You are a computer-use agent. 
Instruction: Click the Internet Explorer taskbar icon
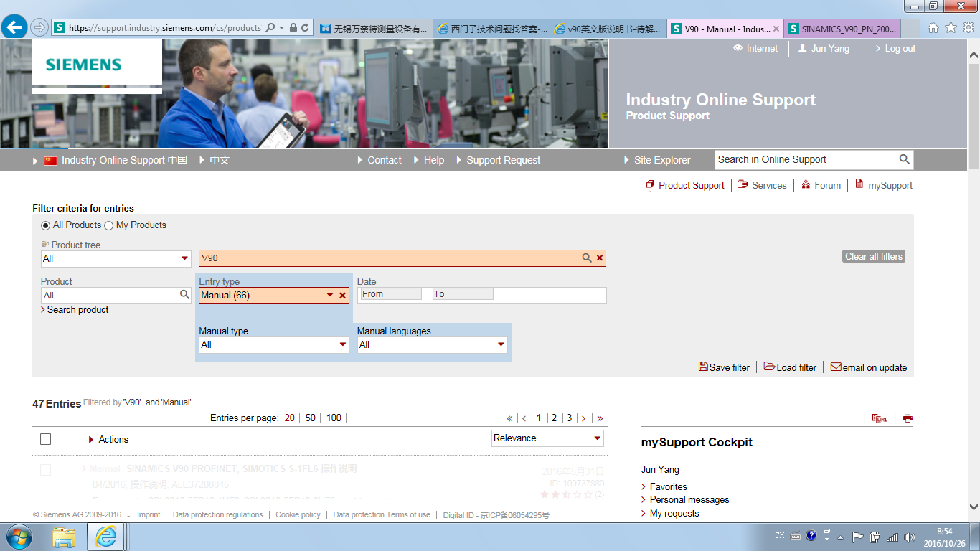(105, 537)
